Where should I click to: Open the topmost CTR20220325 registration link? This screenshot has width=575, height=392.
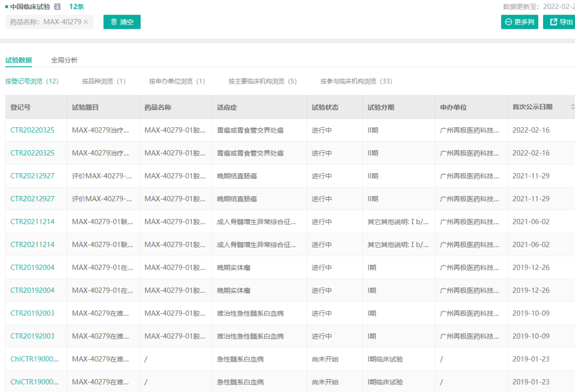point(32,130)
